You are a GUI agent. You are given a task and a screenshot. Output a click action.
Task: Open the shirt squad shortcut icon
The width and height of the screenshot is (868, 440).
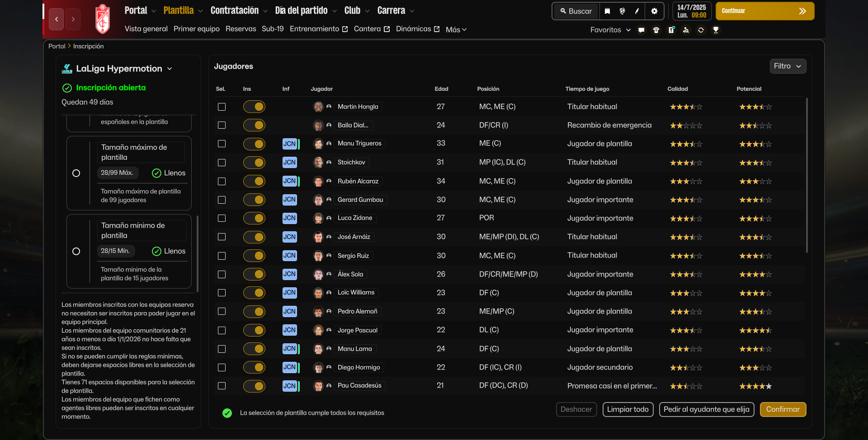coord(656,30)
